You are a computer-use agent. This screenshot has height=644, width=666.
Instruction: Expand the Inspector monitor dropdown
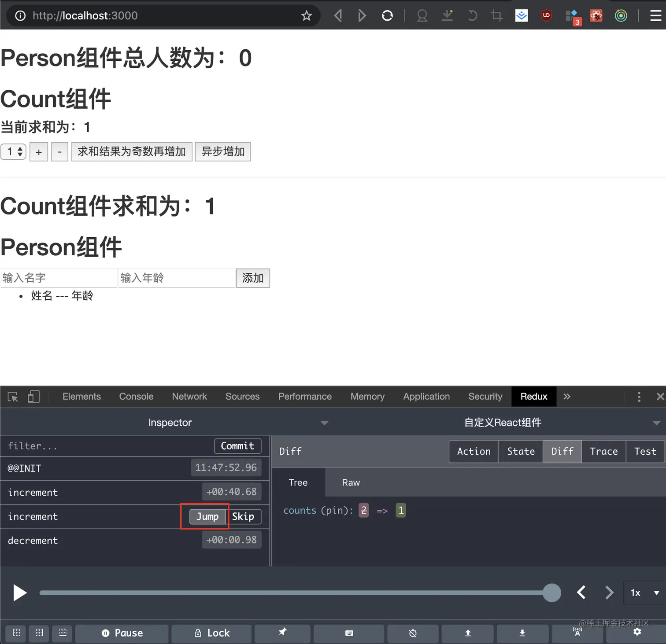pyautogui.click(x=170, y=423)
